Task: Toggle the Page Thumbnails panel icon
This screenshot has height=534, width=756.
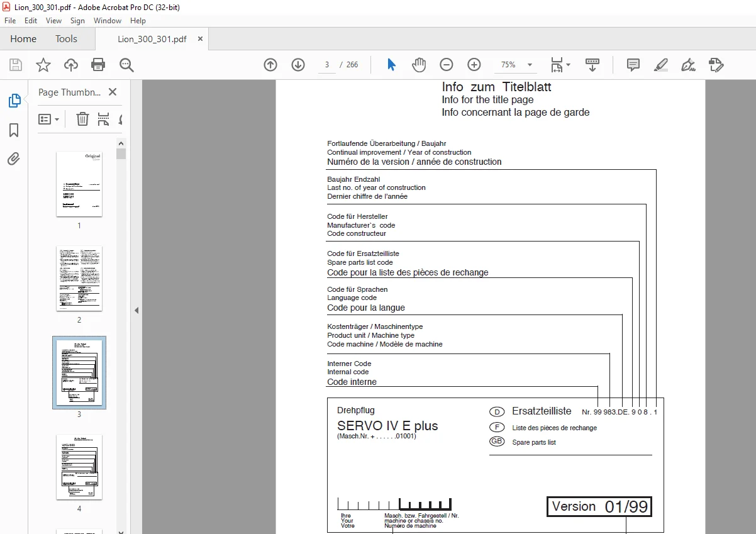Action: 14,101
